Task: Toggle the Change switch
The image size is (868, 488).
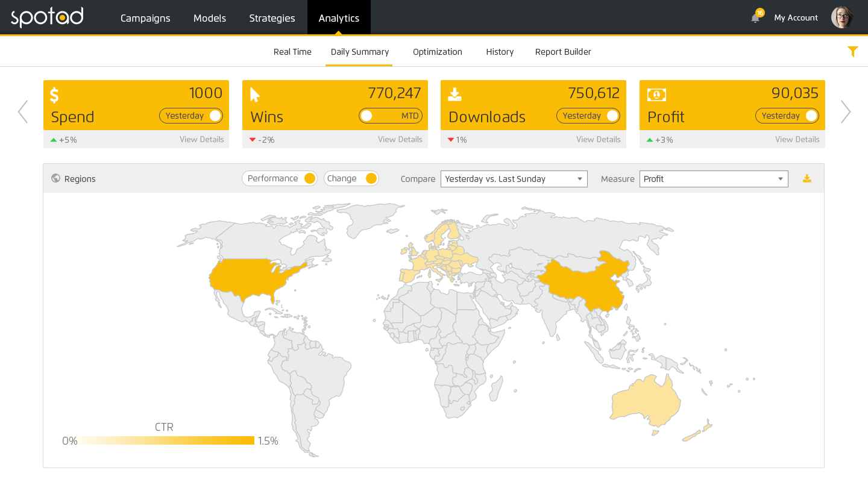Action: coord(351,178)
